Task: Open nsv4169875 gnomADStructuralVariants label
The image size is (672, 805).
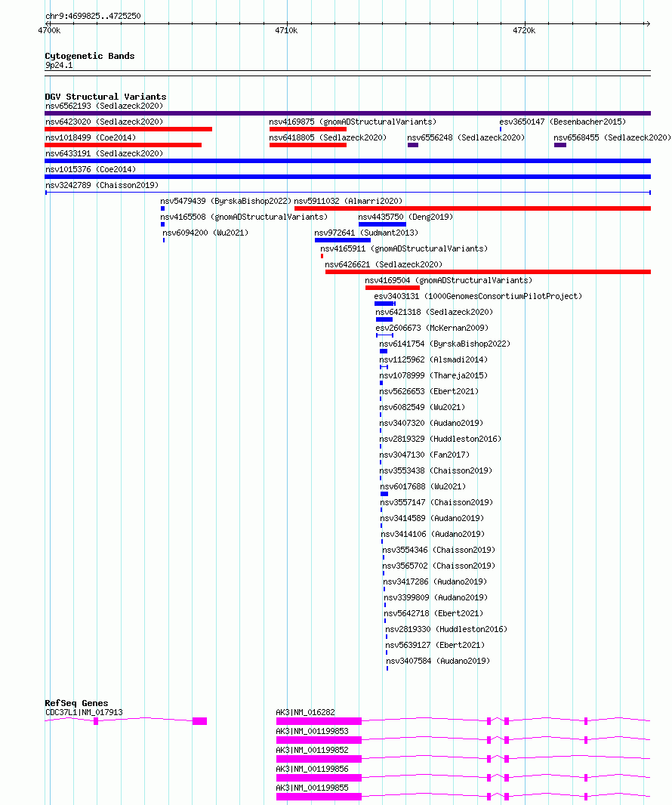Action: point(353,122)
